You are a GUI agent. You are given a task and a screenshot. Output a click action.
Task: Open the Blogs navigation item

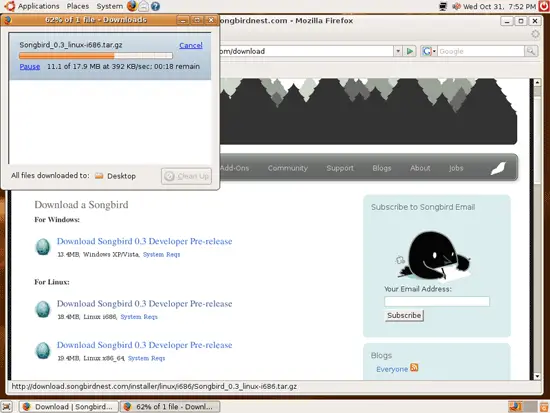pyautogui.click(x=382, y=168)
